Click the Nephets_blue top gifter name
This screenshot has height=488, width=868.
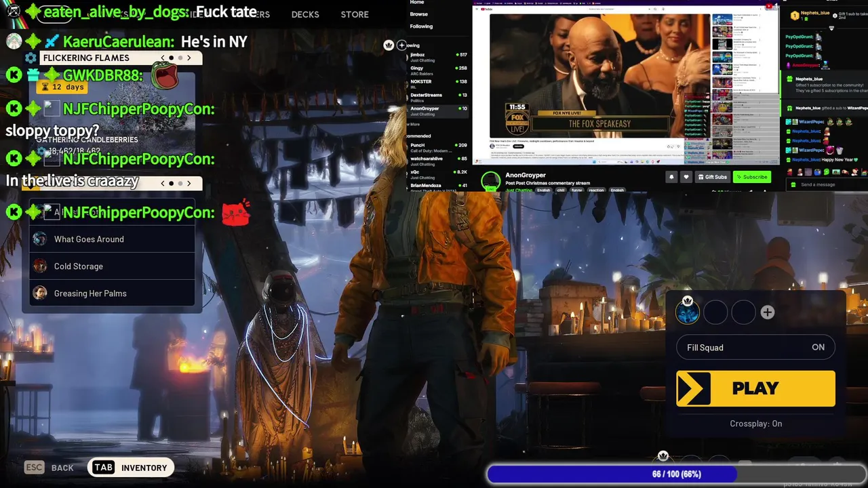pyautogui.click(x=814, y=13)
